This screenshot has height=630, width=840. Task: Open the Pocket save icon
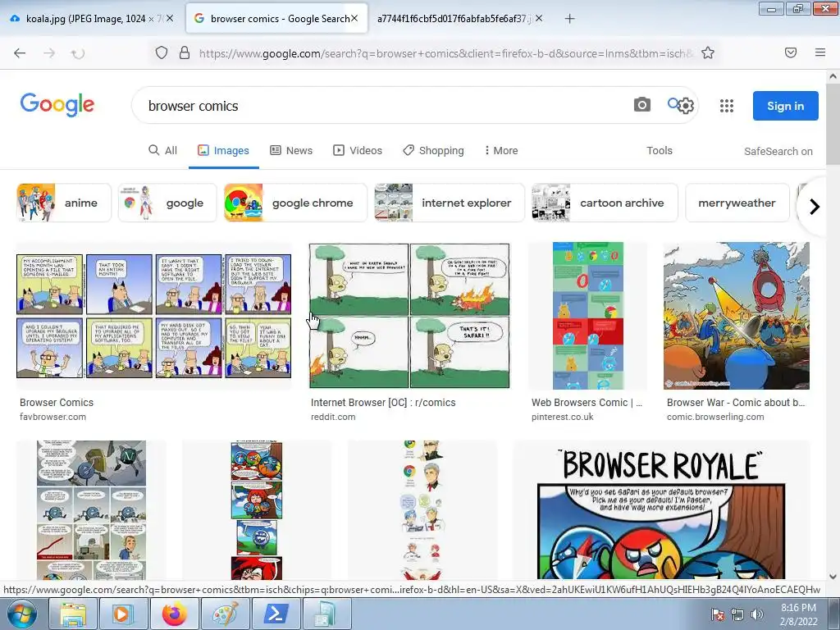[x=791, y=52]
